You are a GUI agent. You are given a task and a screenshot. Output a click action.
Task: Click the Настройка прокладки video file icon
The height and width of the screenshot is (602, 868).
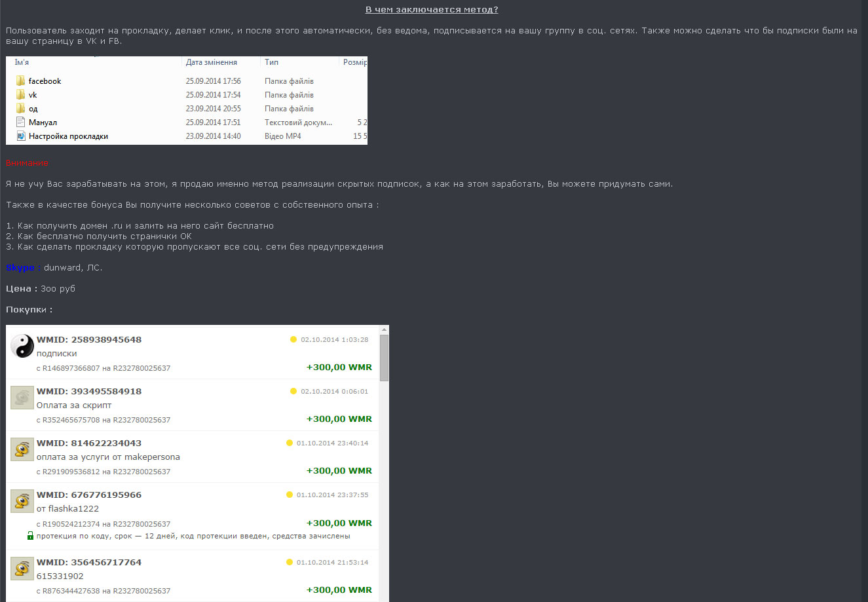[x=21, y=136]
